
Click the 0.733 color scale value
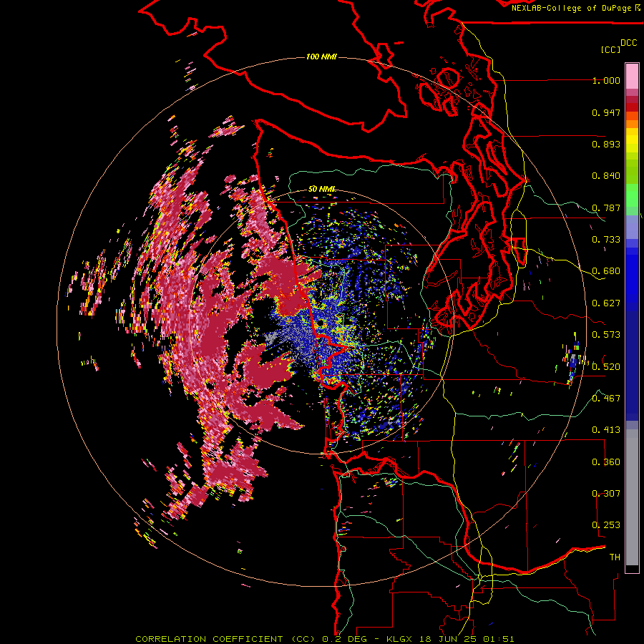606,240
